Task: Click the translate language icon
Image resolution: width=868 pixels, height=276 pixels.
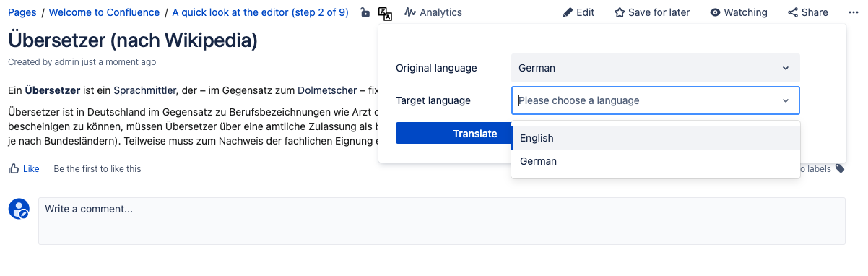Action: [386, 12]
